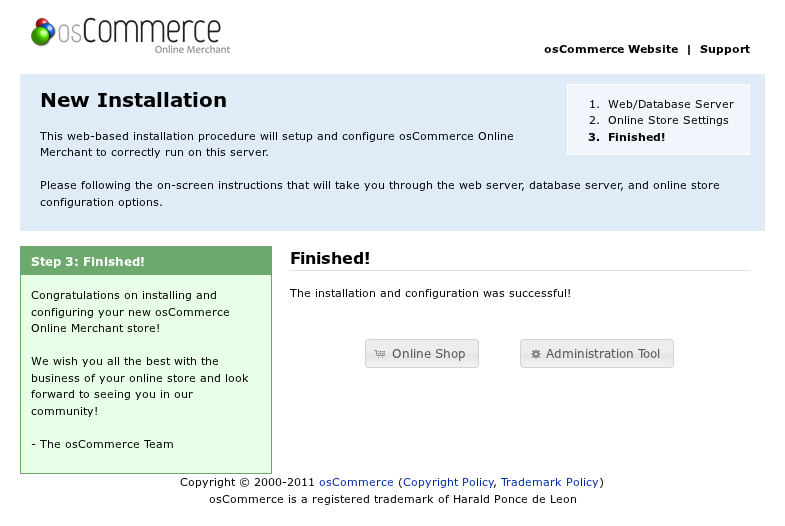
Task: Click the installation successful message text
Action: coord(430,293)
